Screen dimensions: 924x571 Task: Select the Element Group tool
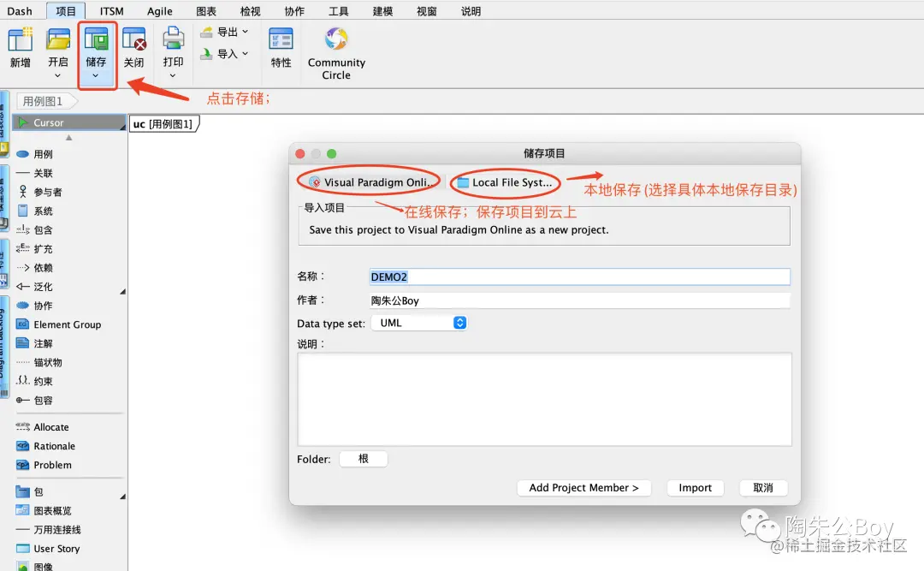[69, 324]
